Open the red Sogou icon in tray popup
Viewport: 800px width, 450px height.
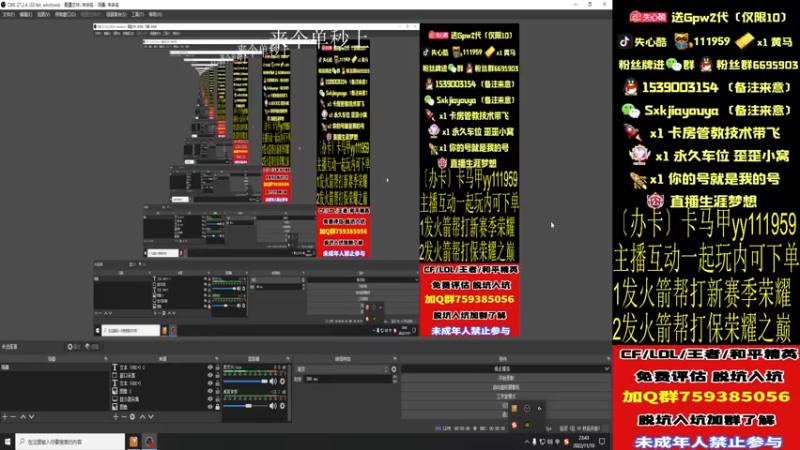click(514, 424)
